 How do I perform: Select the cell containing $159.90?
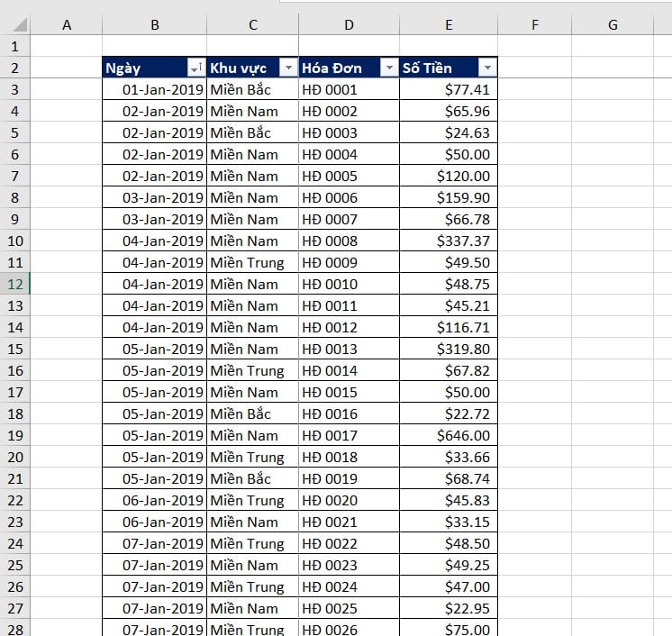tap(449, 197)
